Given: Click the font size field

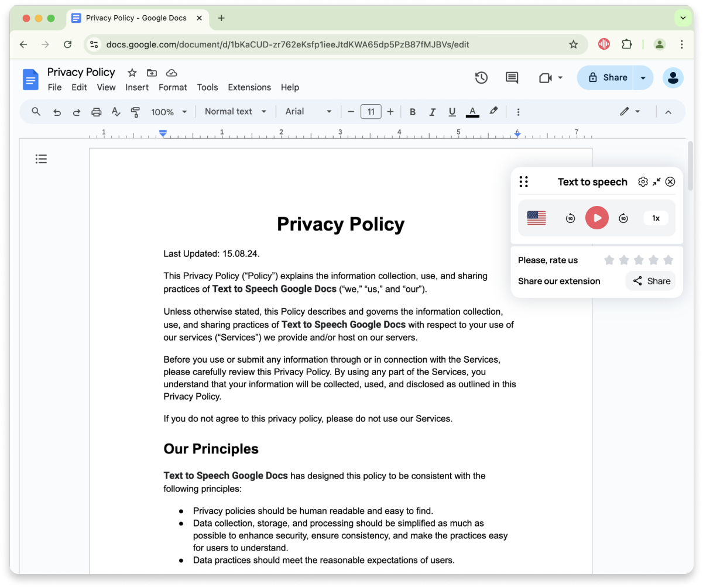Looking at the screenshot, I should click(371, 112).
